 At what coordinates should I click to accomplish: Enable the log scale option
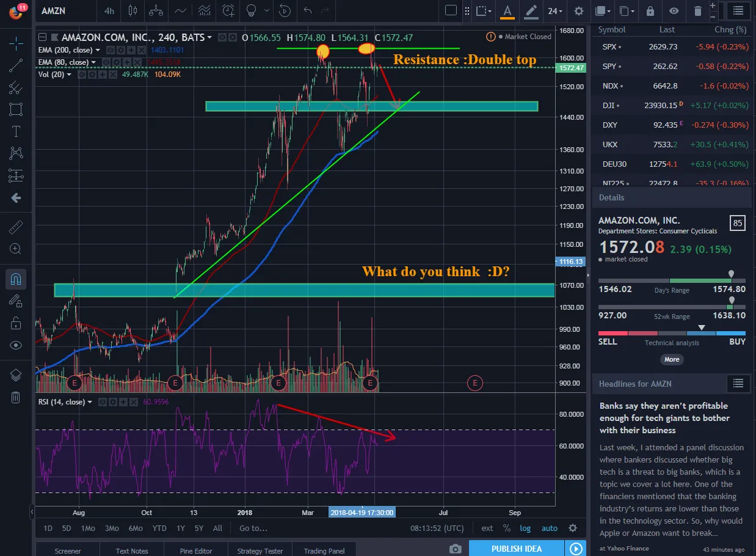coord(525,528)
